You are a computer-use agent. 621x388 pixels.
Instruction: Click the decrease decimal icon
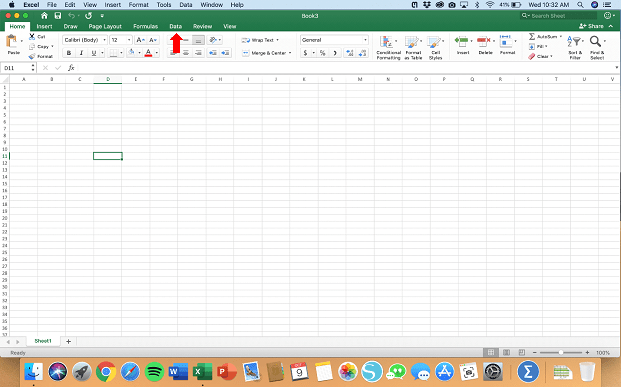pos(362,53)
